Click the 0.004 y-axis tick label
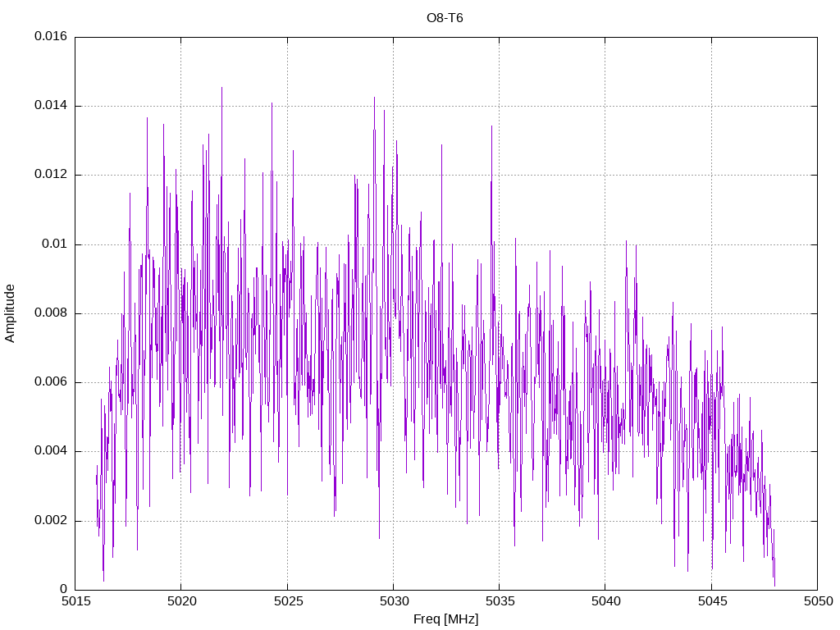 click(51, 451)
